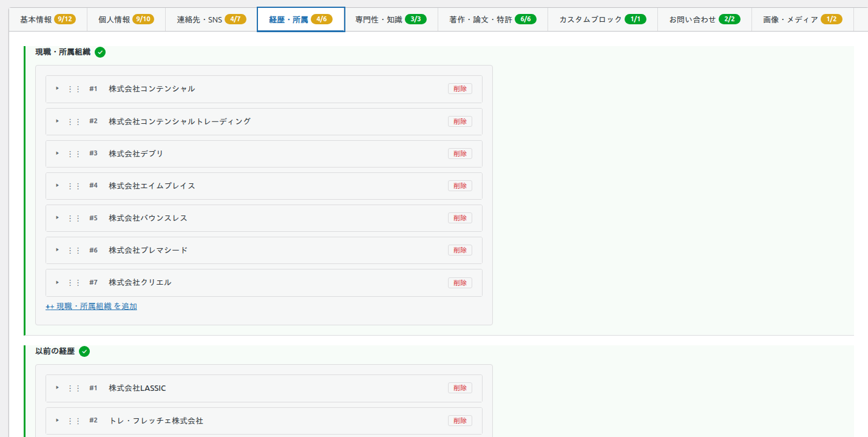Click the 以前の経歴 section heading
The width and height of the screenshot is (868, 437).
coord(55,351)
